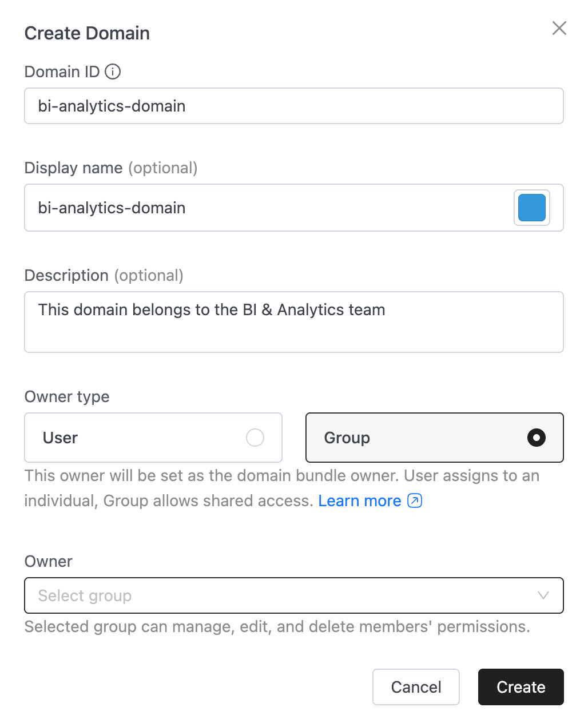This screenshot has height=723, width=588.
Task: Select the User owner type radio
Action: click(x=255, y=438)
